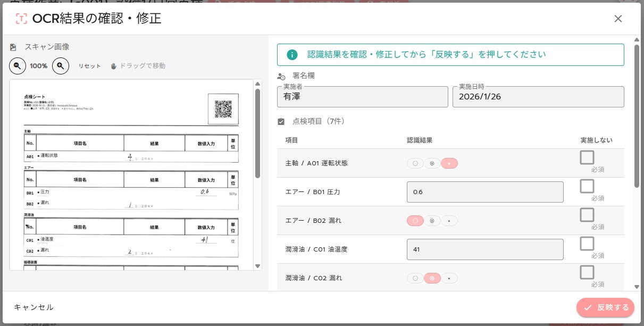
Task: Click the 実施日時 date field
Action: [x=538, y=97]
